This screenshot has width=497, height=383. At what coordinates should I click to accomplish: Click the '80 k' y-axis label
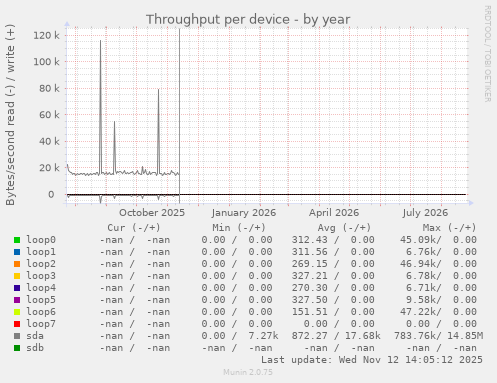(49, 88)
